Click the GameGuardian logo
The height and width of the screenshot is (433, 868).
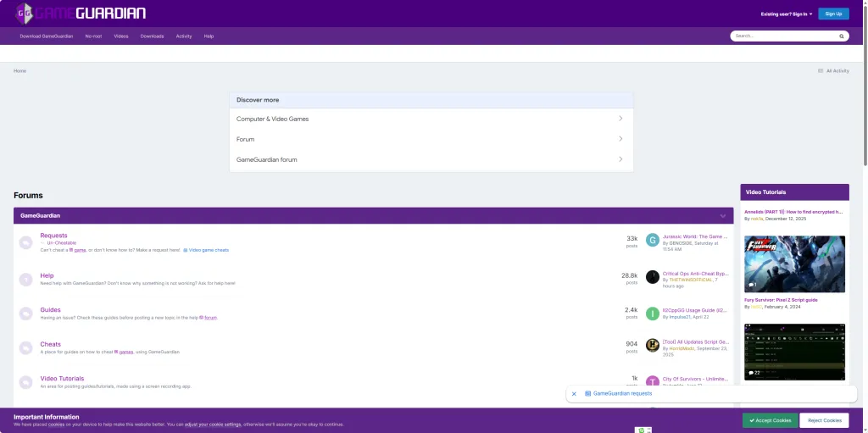pos(80,14)
